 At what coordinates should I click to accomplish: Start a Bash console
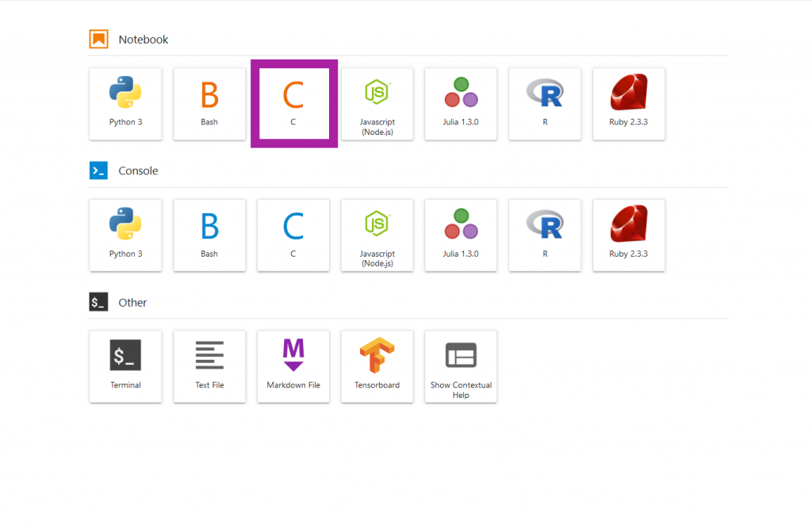click(x=209, y=235)
